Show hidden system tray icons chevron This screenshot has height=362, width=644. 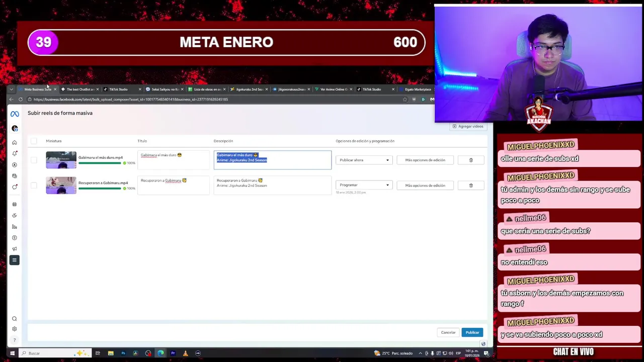(420, 353)
